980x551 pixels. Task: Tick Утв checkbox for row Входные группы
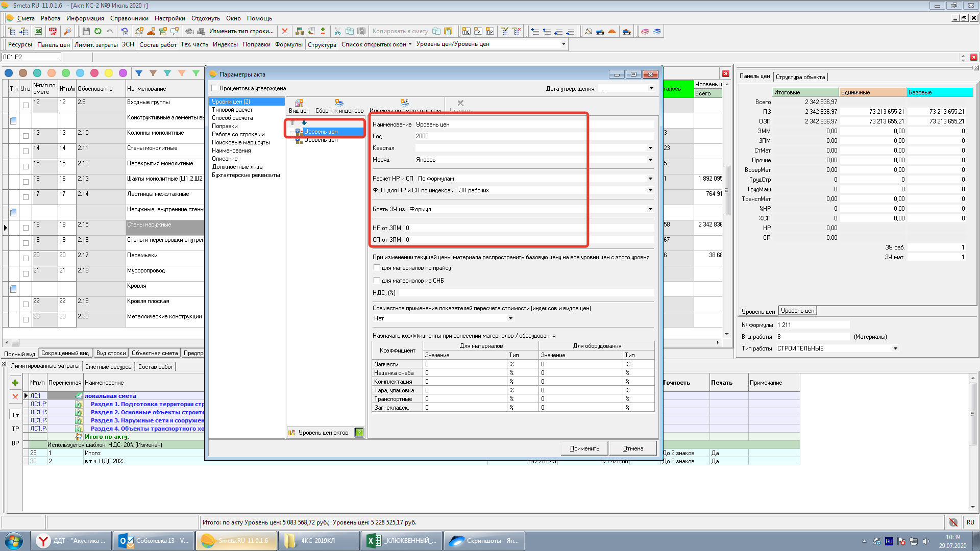coord(26,105)
